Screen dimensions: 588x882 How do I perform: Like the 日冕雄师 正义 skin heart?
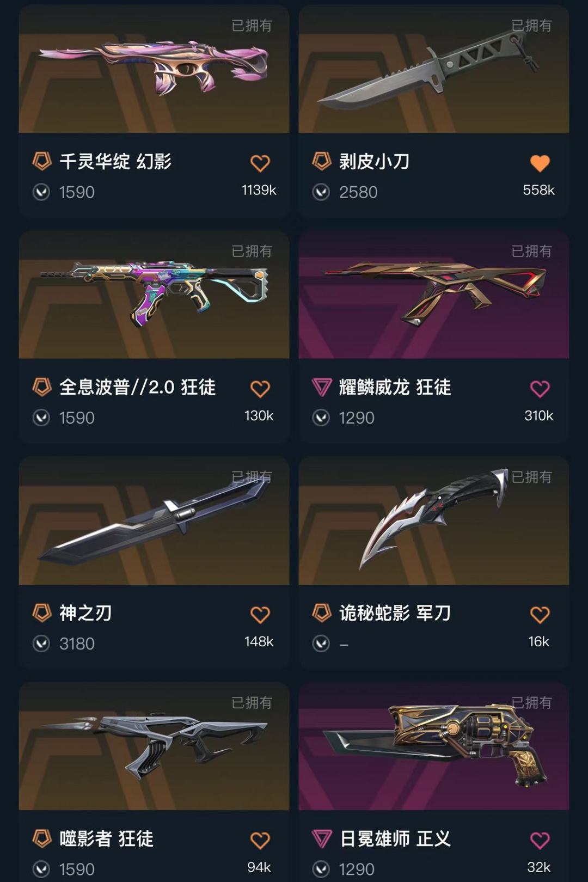point(540,840)
